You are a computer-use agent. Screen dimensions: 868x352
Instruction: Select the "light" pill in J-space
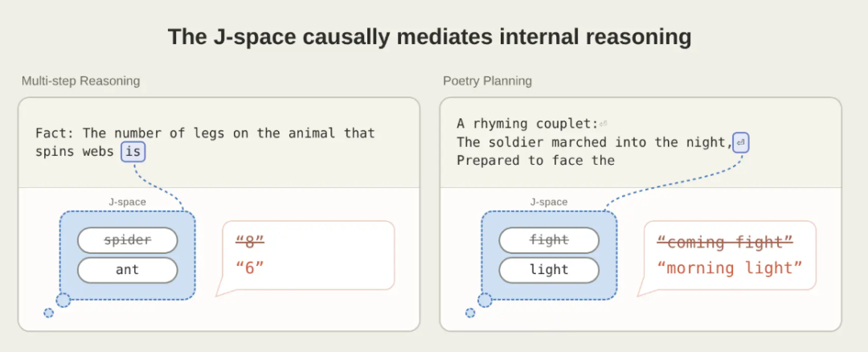[x=549, y=270]
